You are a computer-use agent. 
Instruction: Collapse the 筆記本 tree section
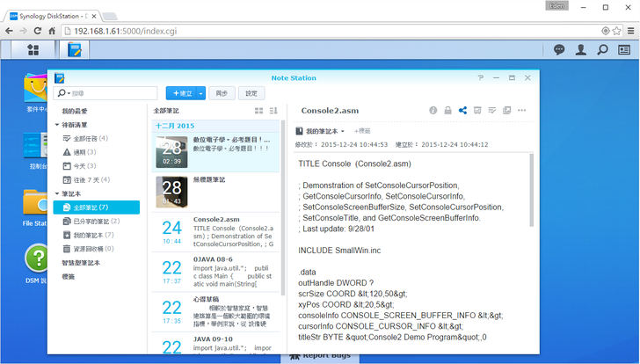[57, 193]
